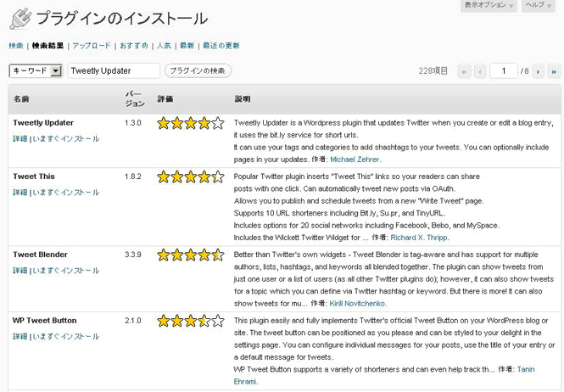Viewport: 564px width, 392px height.
Task: Expand the ヘルプ panel
Action: pyautogui.click(x=539, y=5)
